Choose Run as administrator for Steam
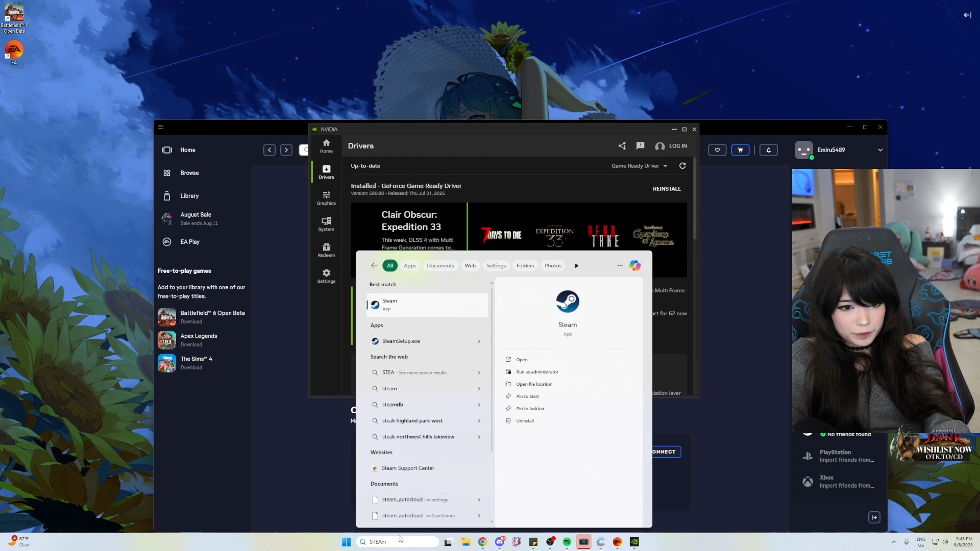 point(537,372)
